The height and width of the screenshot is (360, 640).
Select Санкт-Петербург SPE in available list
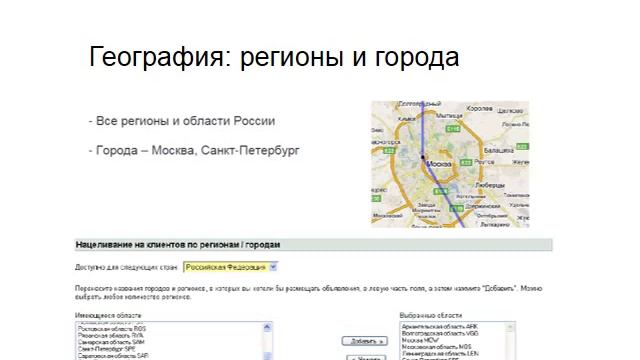(106, 349)
